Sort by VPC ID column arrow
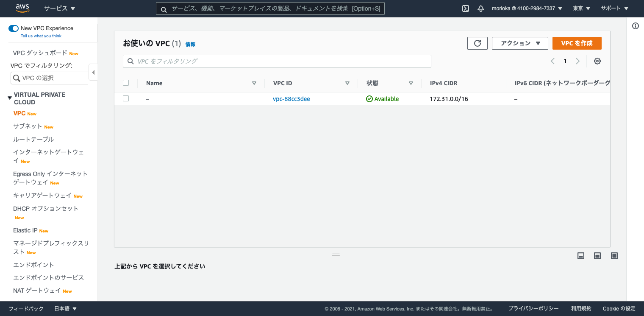This screenshot has width=644, height=316. 347,83
